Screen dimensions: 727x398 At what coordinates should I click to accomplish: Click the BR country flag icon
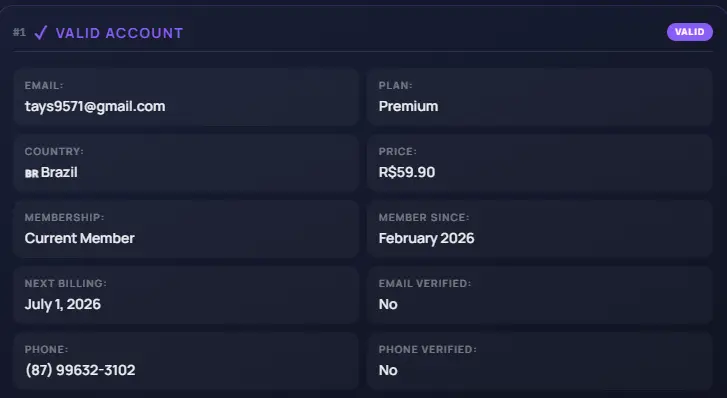click(x=32, y=173)
